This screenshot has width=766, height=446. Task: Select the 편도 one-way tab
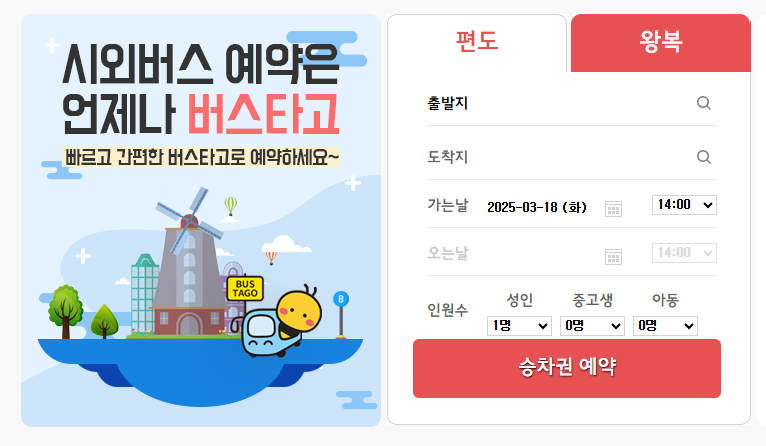pos(477,42)
